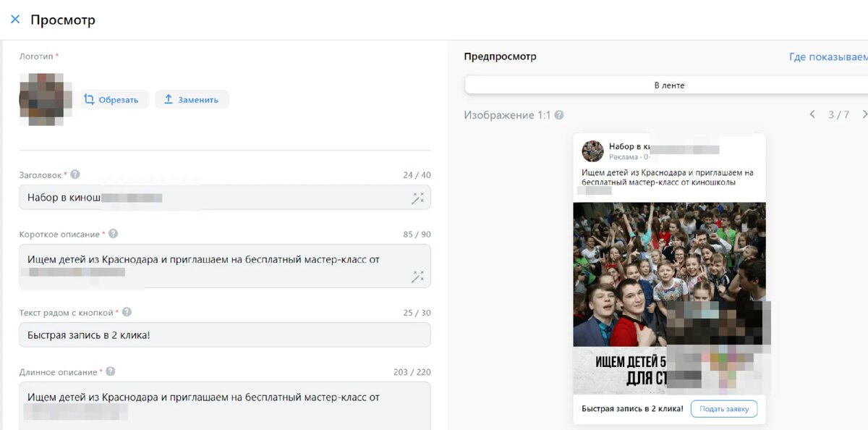Viewport: 868px width, 430px height.
Task: Click the Изображение 1:1 label
Action: (x=507, y=115)
